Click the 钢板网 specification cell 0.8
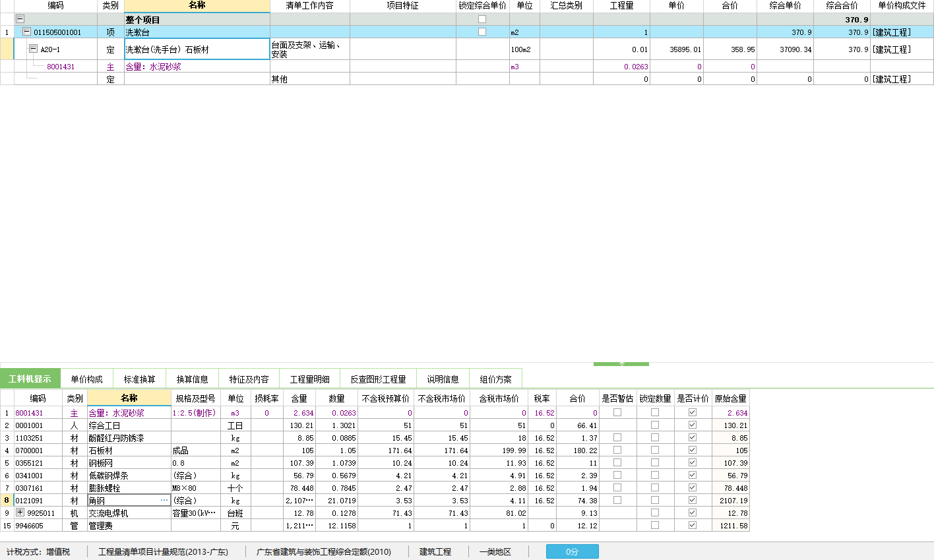 pyautogui.click(x=196, y=463)
